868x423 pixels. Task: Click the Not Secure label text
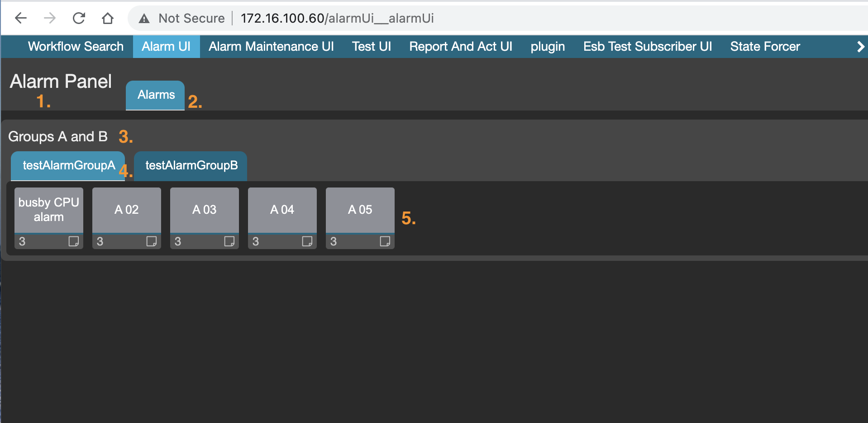191,18
